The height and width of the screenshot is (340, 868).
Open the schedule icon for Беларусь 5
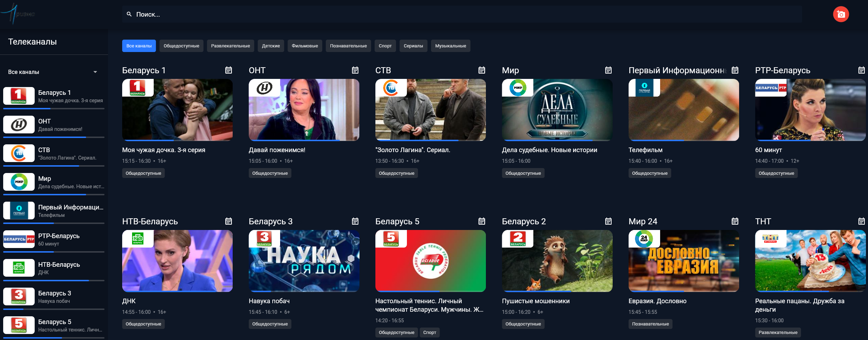tap(482, 221)
